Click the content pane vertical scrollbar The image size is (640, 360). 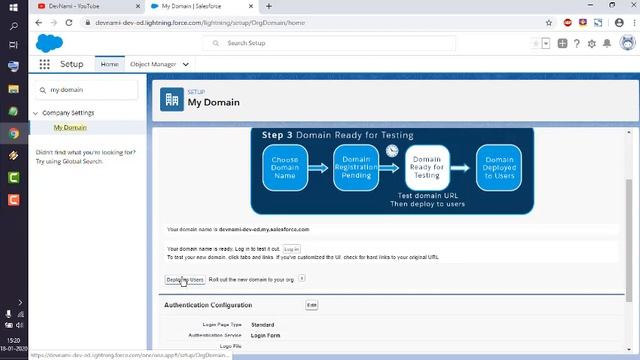629,240
